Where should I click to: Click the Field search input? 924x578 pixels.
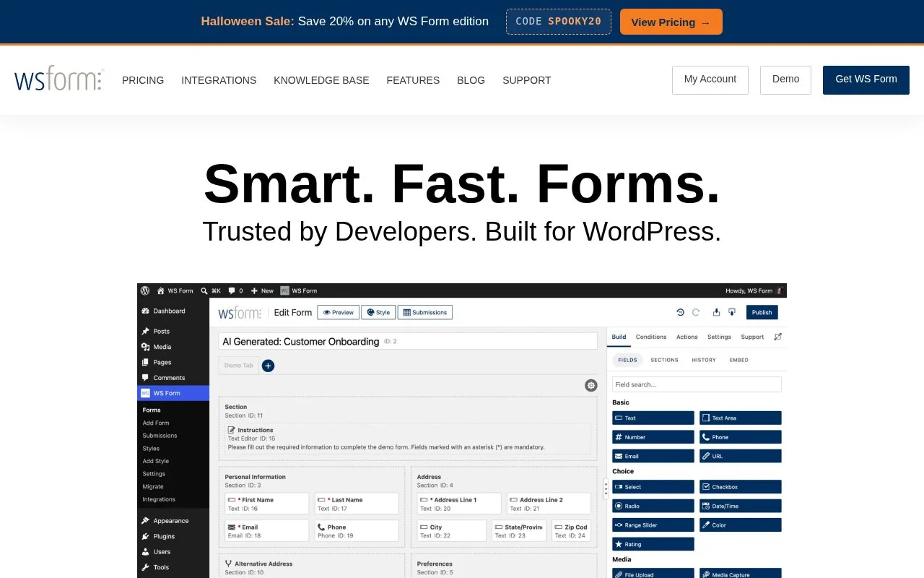point(697,384)
